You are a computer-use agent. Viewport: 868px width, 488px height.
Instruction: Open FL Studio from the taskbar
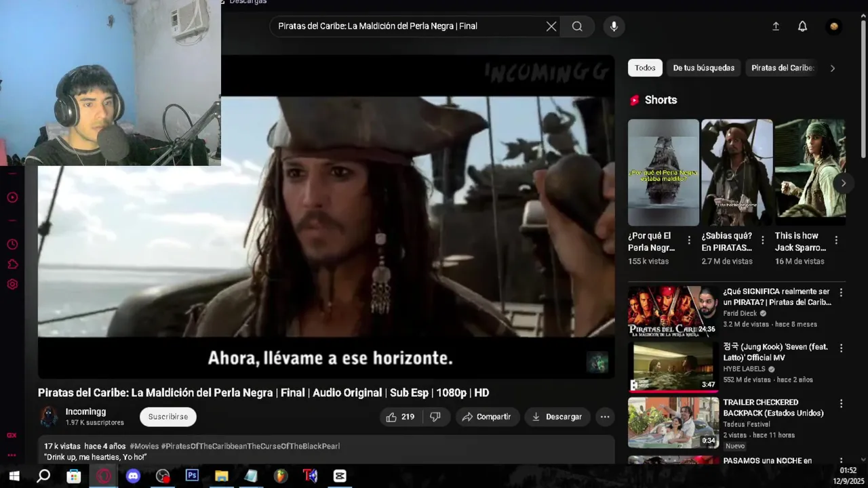[281, 476]
